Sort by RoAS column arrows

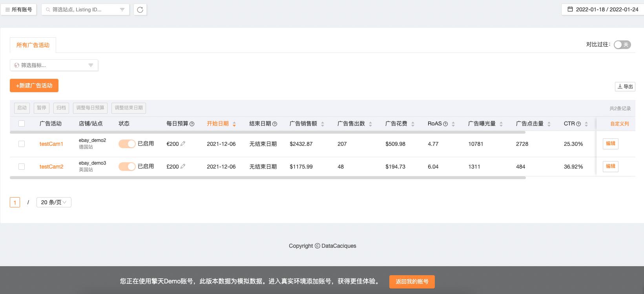[453, 124]
